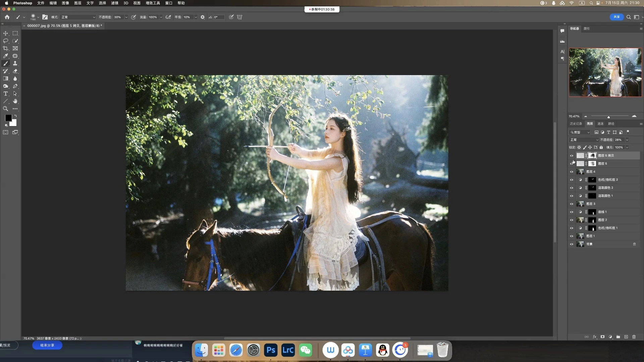The height and width of the screenshot is (362, 644).
Task: Click the 共享 button
Action: (616, 17)
